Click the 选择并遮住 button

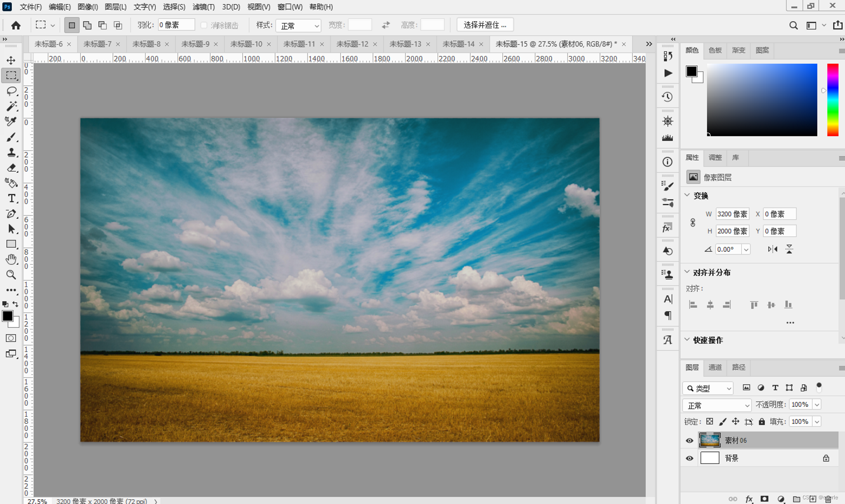coord(485,25)
